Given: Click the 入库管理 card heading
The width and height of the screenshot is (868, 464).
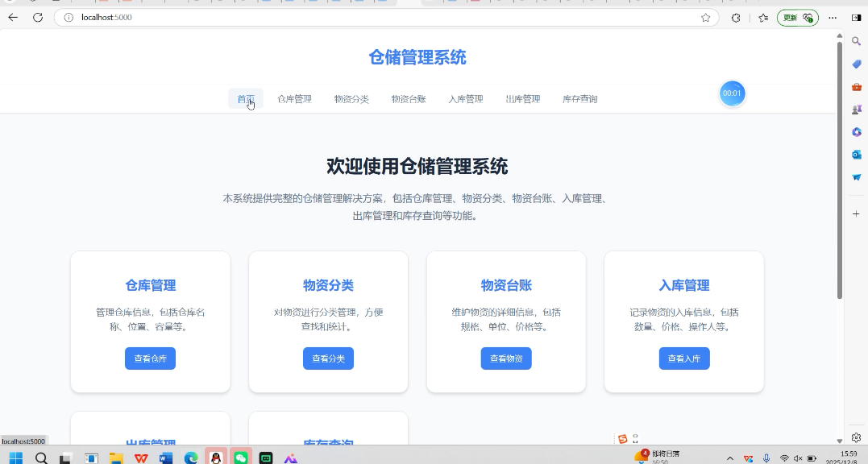Looking at the screenshot, I should 684,285.
